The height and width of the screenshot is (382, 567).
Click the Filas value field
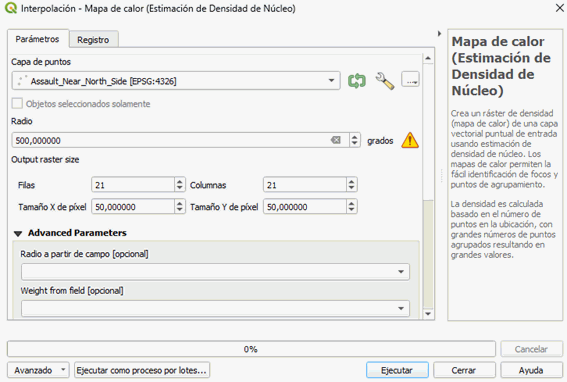[133, 185]
